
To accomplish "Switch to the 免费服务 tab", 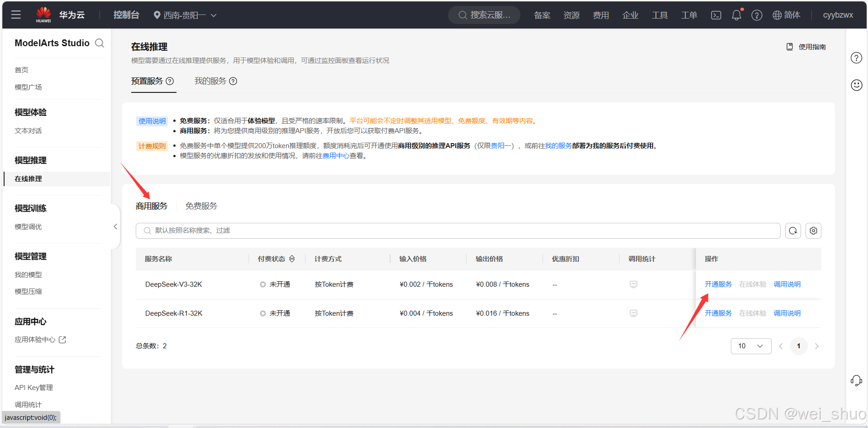I will point(201,206).
